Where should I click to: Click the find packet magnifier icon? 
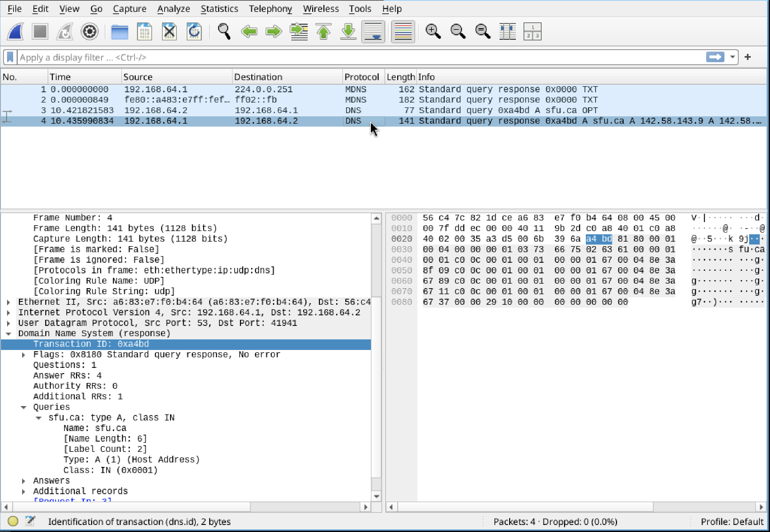tap(224, 32)
